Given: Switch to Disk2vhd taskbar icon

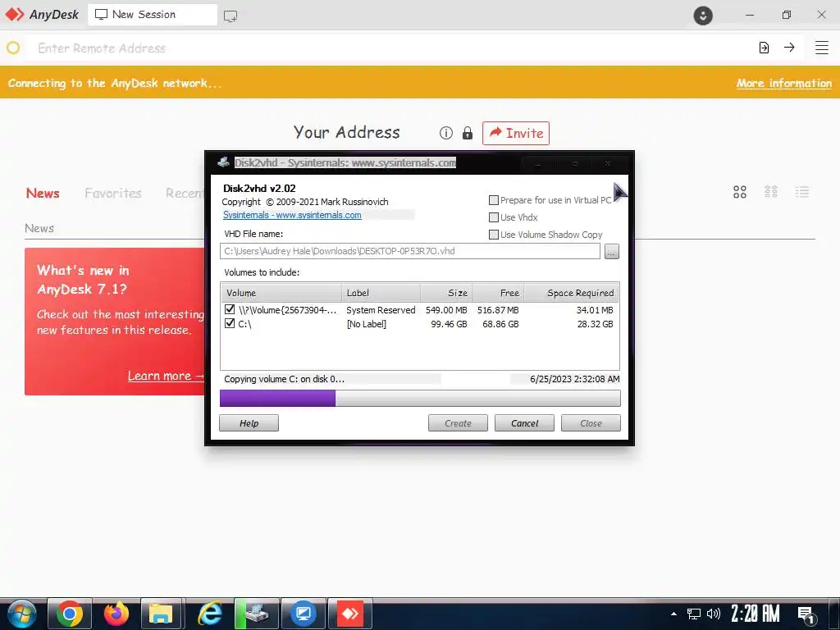Looking at the screenshot, I should click(257, 614).
